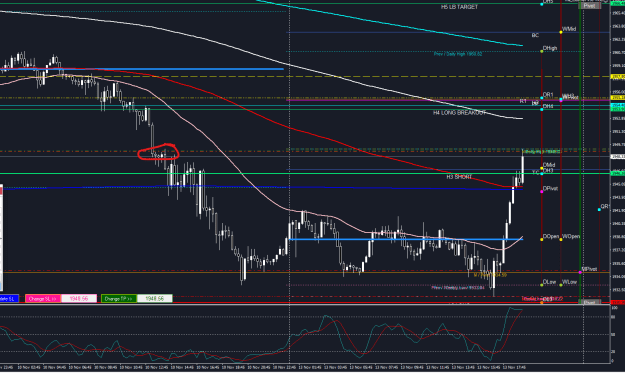Select the monthly Pivot magenta marker dot

click(x=580, y=272)
